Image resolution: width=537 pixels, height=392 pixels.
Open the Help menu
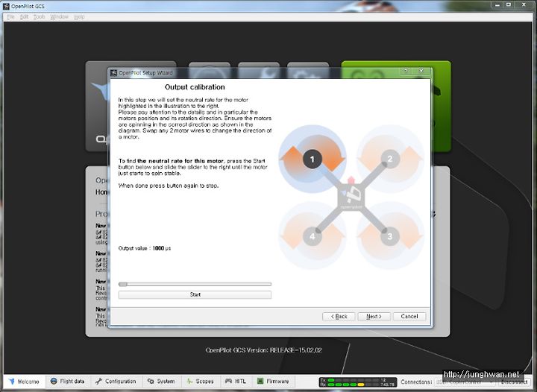click(x=79, y=16)
